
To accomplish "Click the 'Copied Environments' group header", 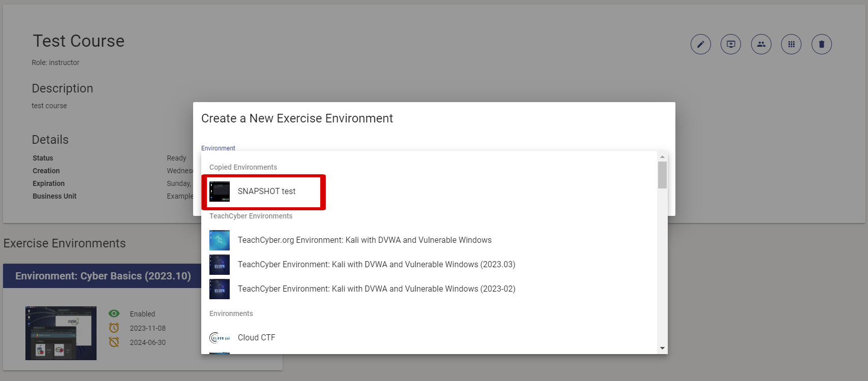I will pyautogui.click(x=243, y=167).
